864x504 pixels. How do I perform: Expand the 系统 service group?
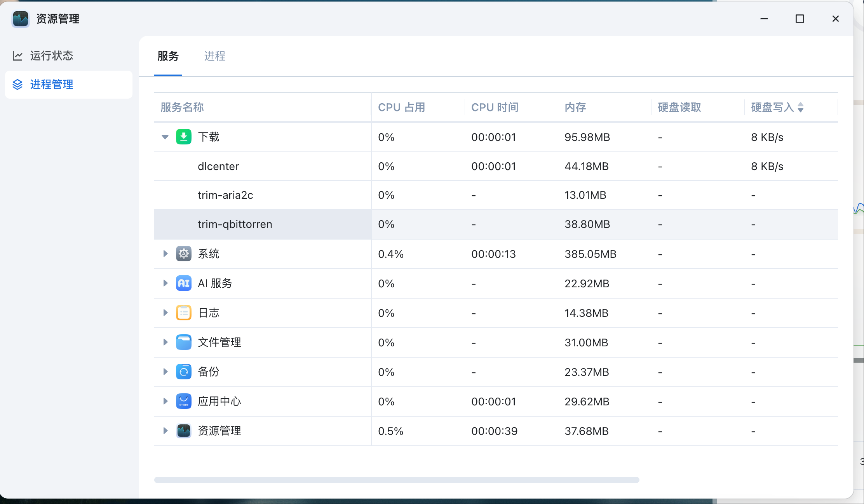[165, 254]
